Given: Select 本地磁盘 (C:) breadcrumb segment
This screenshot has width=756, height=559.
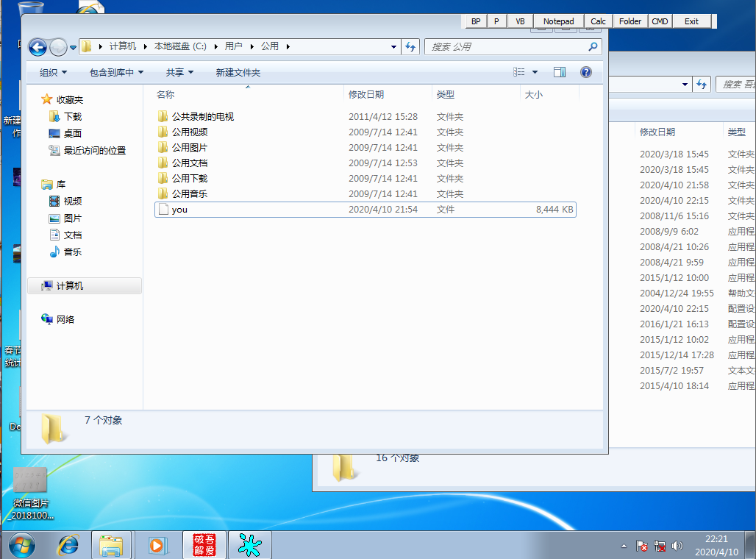Looking at the screenshot, I should 180,46.
